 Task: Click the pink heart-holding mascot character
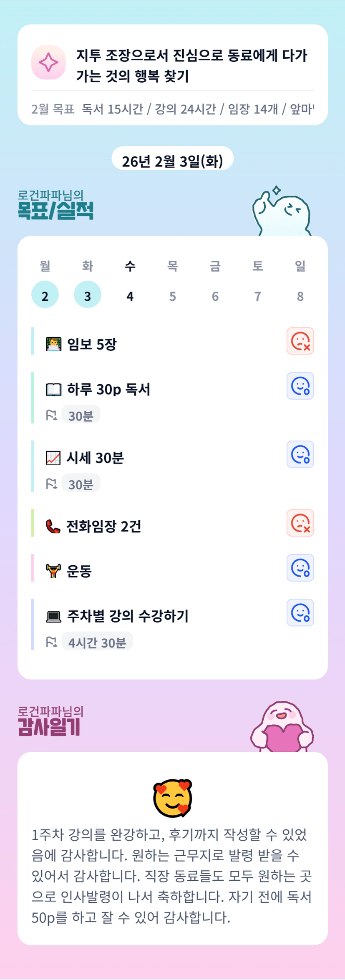tap(282, 727)
